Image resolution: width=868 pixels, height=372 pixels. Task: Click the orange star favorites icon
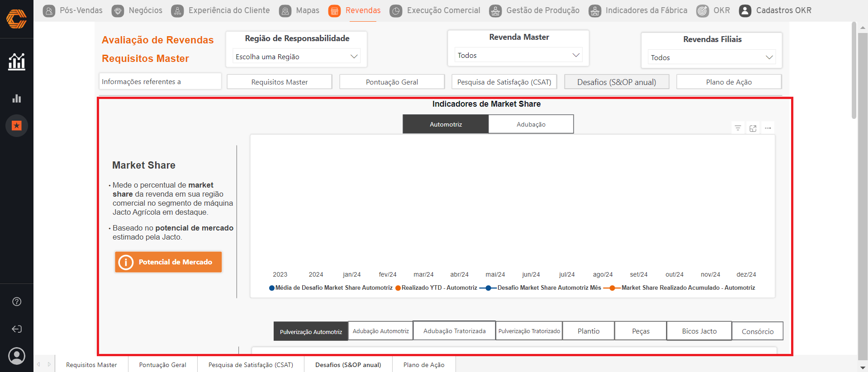coord(17,126)
